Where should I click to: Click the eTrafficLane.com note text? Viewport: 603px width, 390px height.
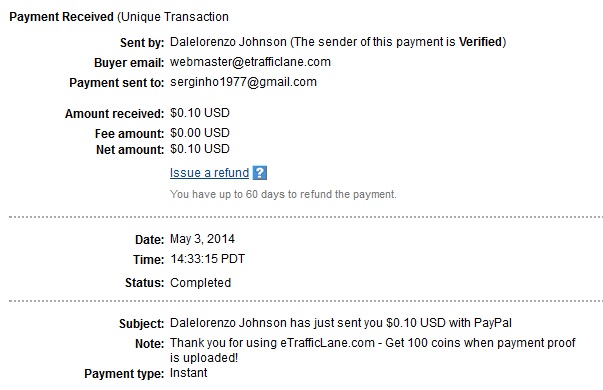click(373, 350)
